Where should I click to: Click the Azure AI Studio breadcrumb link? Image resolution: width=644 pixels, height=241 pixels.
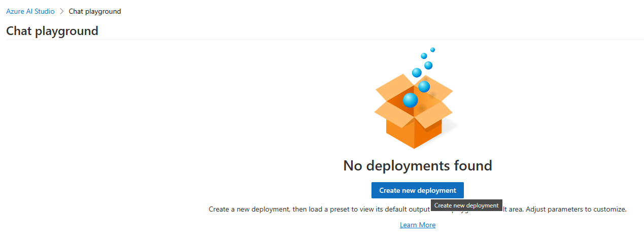[30, 11]
